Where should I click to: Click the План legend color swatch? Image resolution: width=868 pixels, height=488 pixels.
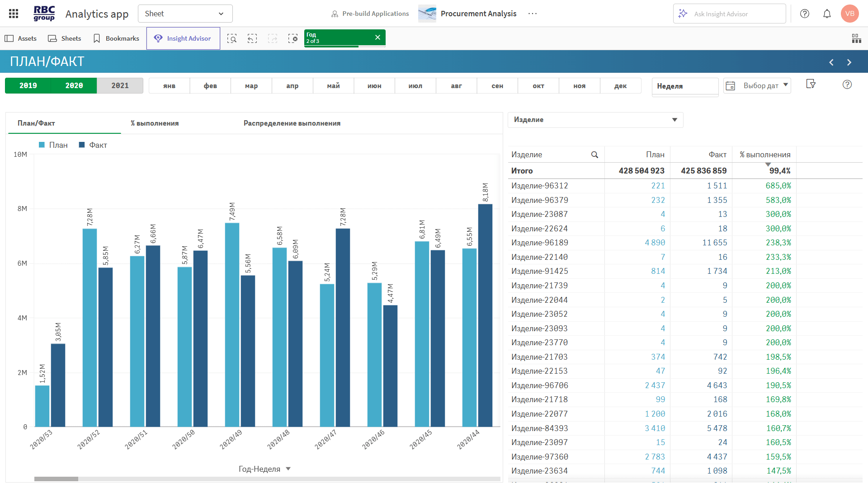42,145
